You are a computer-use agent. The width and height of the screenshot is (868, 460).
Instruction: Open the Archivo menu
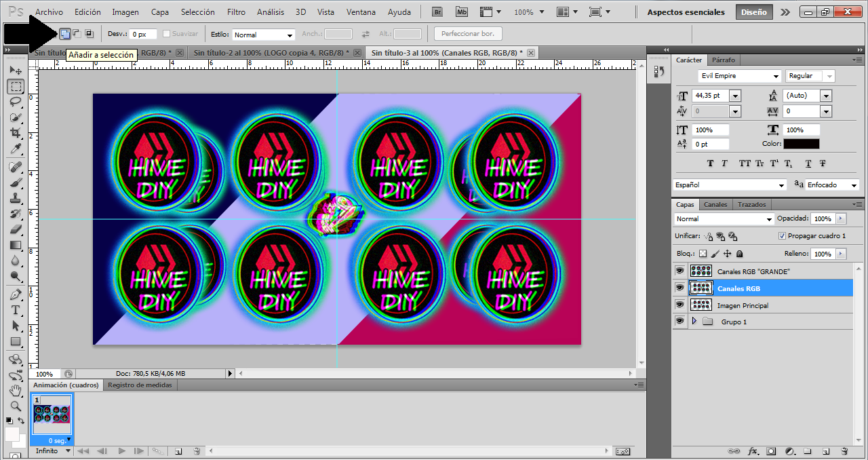point(49,12)
